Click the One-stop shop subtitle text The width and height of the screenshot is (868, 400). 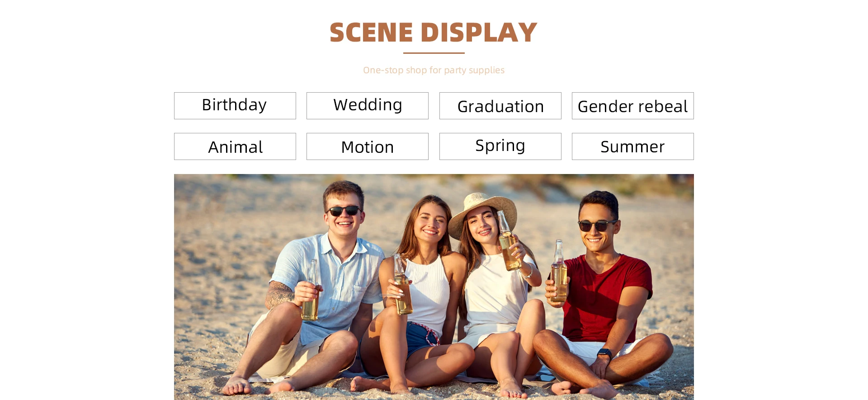pos(434,70)
